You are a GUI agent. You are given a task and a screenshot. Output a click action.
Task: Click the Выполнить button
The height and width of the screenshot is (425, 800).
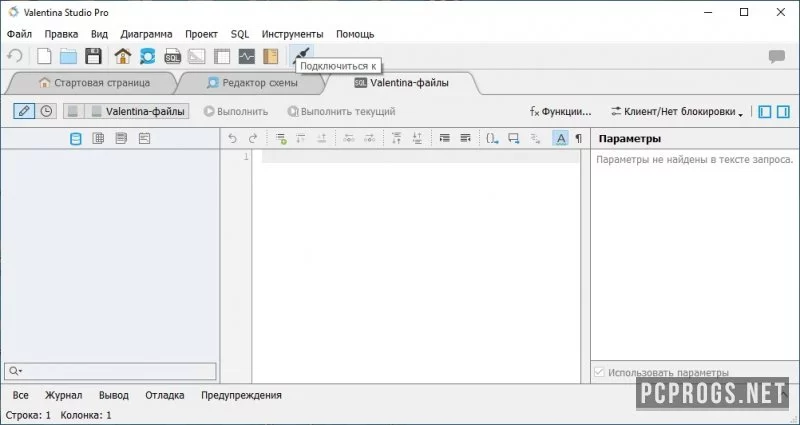coord(236,111)
